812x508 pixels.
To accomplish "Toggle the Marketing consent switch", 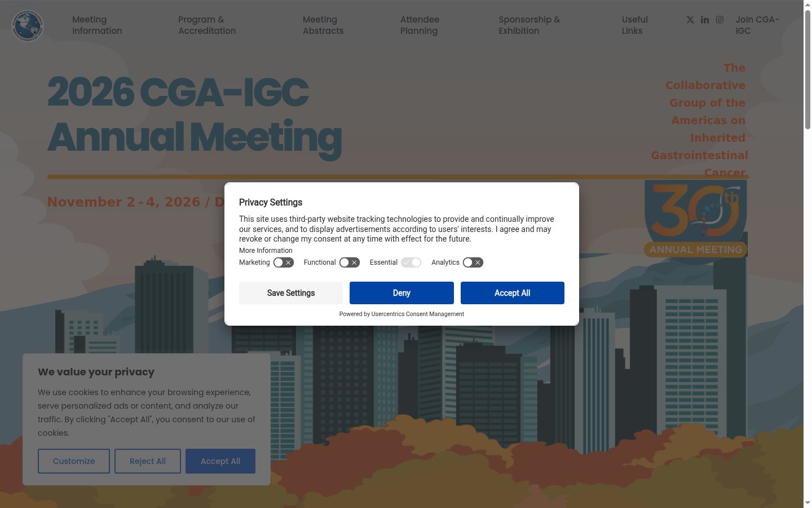I will tap(284, 262).
